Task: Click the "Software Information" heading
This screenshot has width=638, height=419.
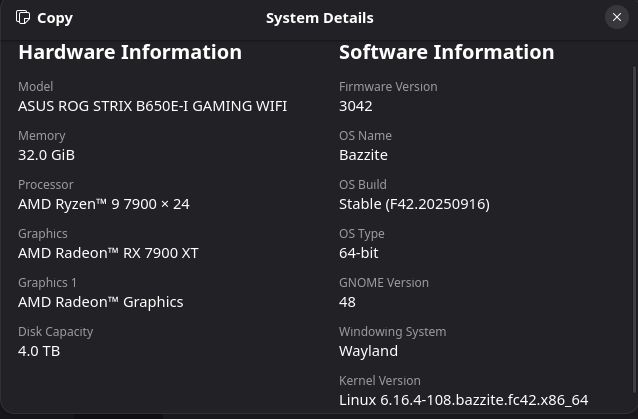Action: point(447,52)
